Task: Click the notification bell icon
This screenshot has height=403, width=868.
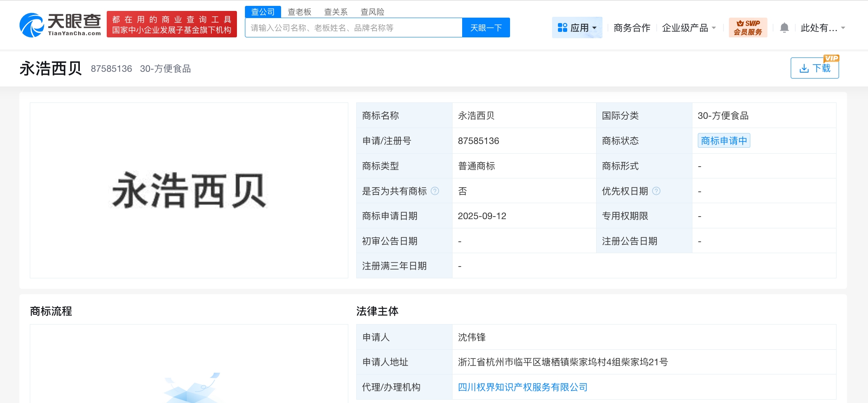Action: coord(784,28)
